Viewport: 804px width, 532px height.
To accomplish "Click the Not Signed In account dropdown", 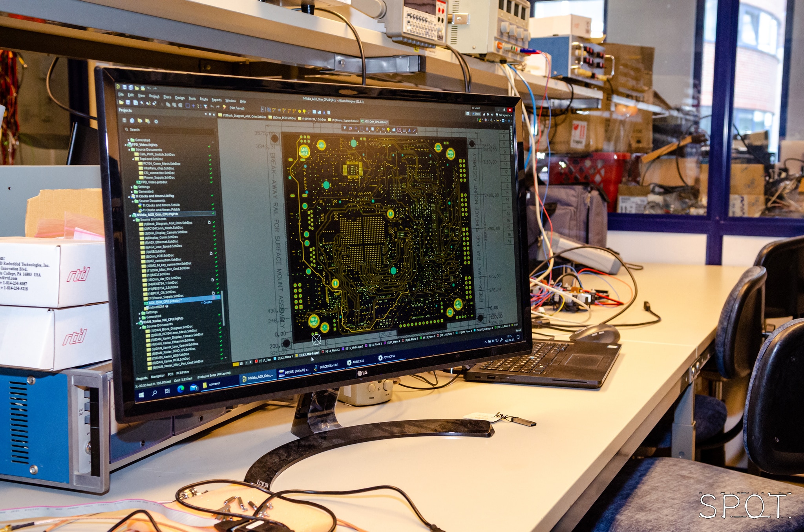I will point(504,115).
